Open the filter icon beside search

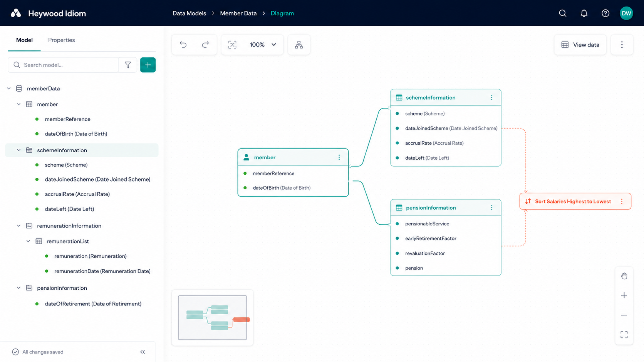128,65
